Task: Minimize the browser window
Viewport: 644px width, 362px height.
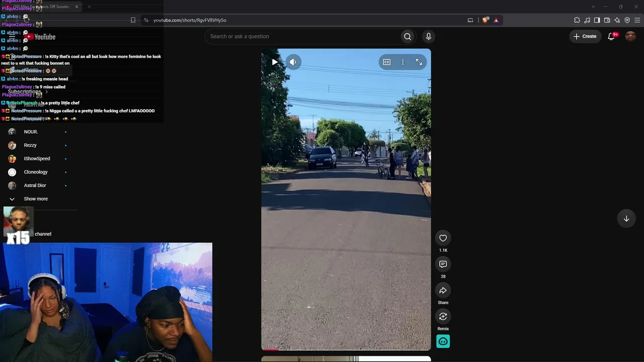Action: [x=605, y=7]
